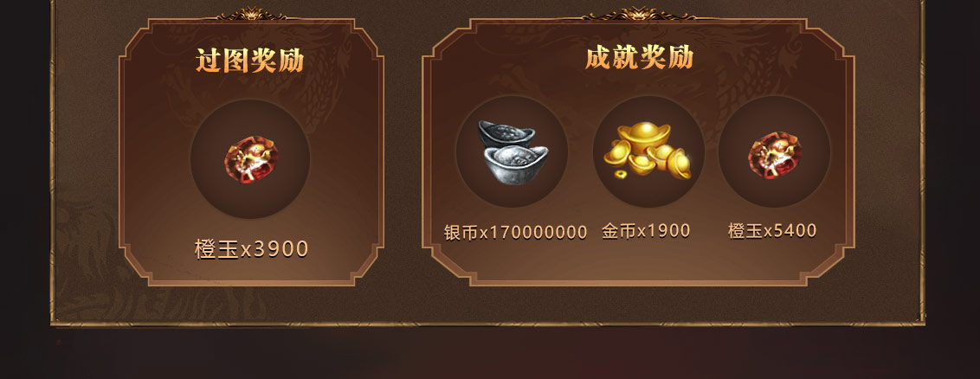Select the gold ingots pile icon
Screen dimensions: 980x379
648,151
